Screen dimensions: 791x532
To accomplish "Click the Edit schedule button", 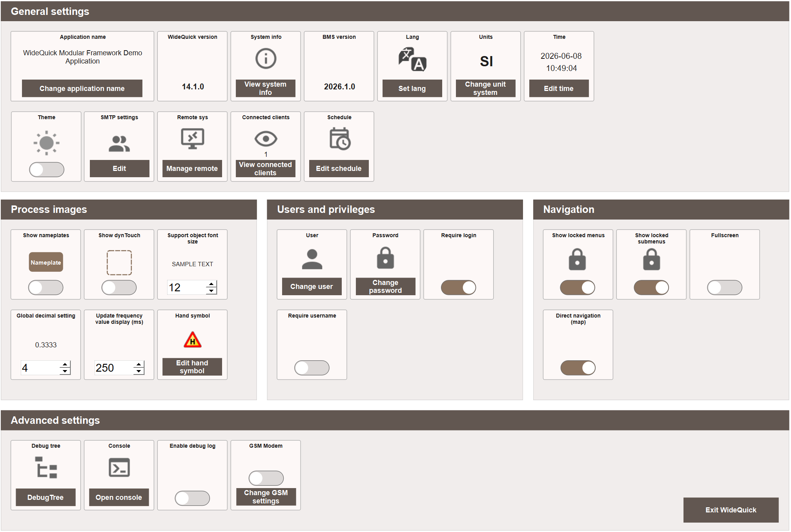I will [x=339, y=168].
